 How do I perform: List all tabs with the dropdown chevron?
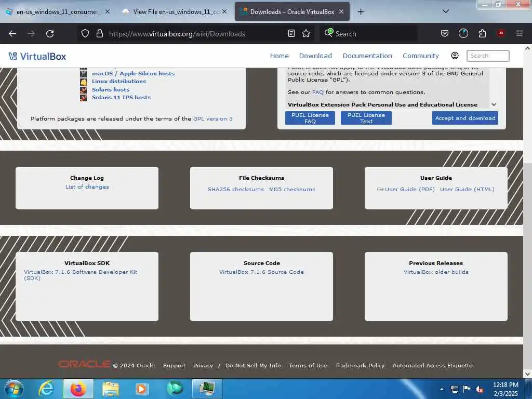pos(446,11)
